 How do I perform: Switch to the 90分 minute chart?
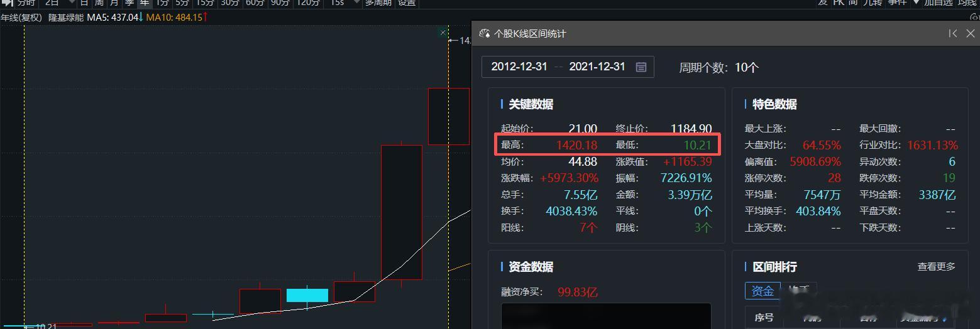click(x=280, y=3)
